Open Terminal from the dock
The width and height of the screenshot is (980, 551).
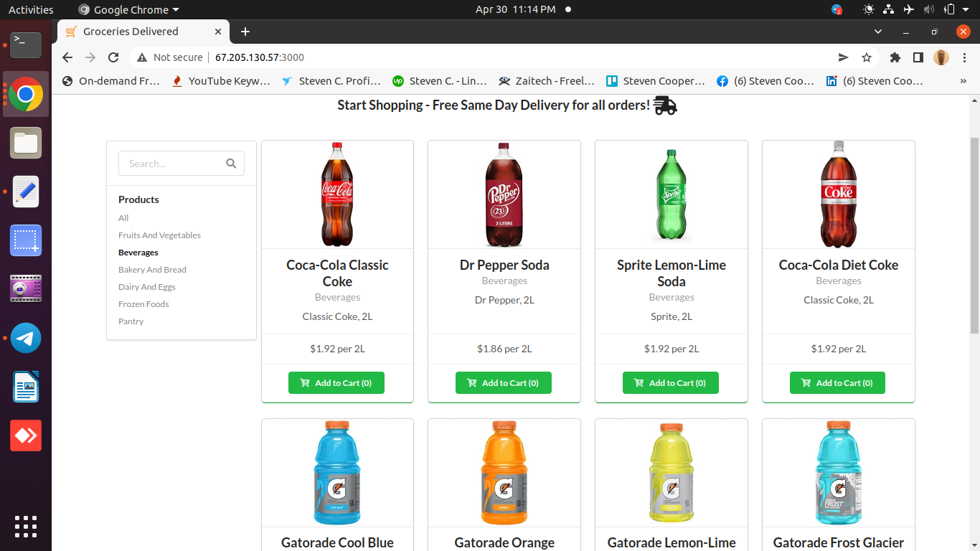click(x=26, y=45)
